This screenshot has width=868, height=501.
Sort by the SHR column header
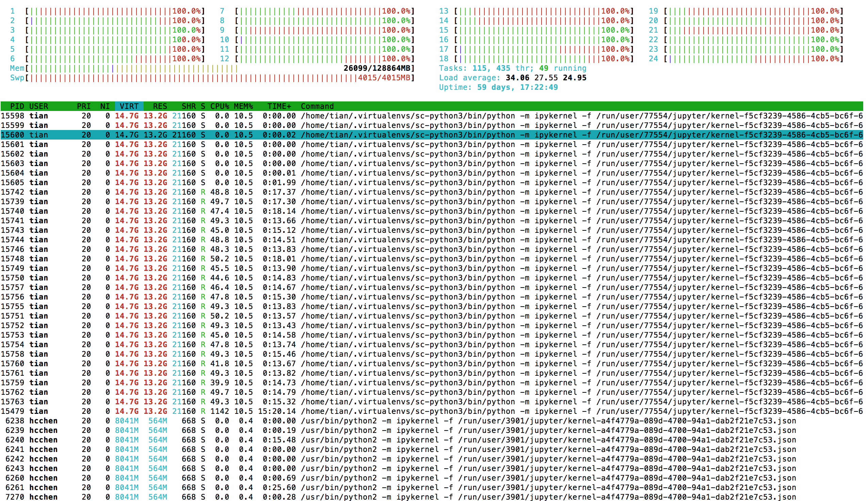tap(189, 106)
